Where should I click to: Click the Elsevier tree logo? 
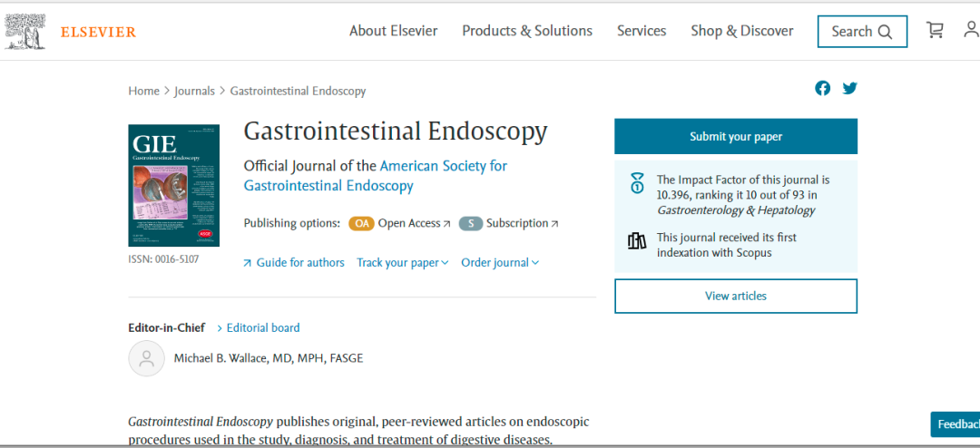point(24,31)
